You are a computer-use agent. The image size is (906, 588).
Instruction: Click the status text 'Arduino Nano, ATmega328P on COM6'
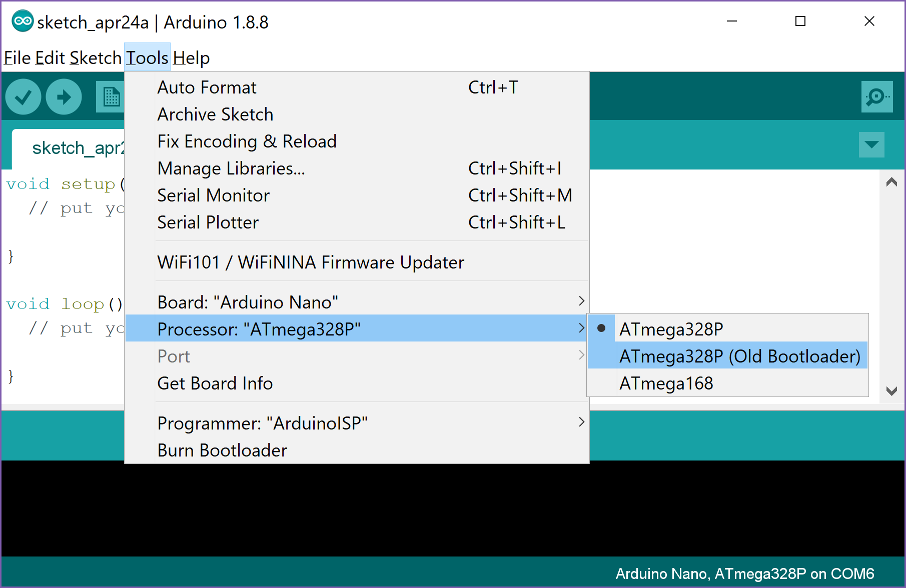coord(744,573)
